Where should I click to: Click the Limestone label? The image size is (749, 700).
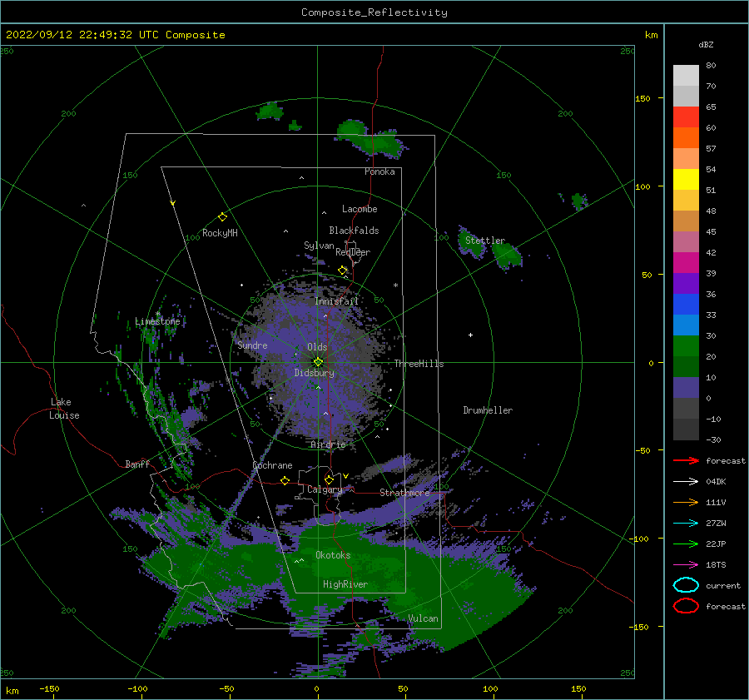(157, 321)
